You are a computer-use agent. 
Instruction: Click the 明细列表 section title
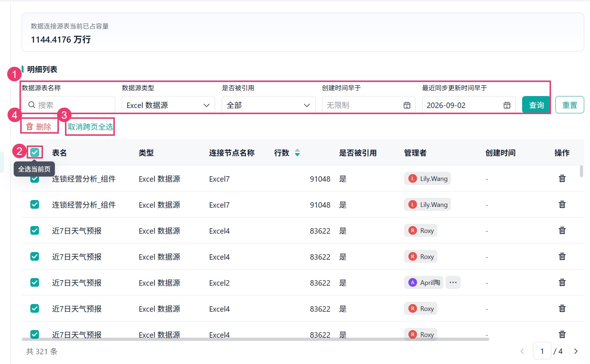[42, 69]
